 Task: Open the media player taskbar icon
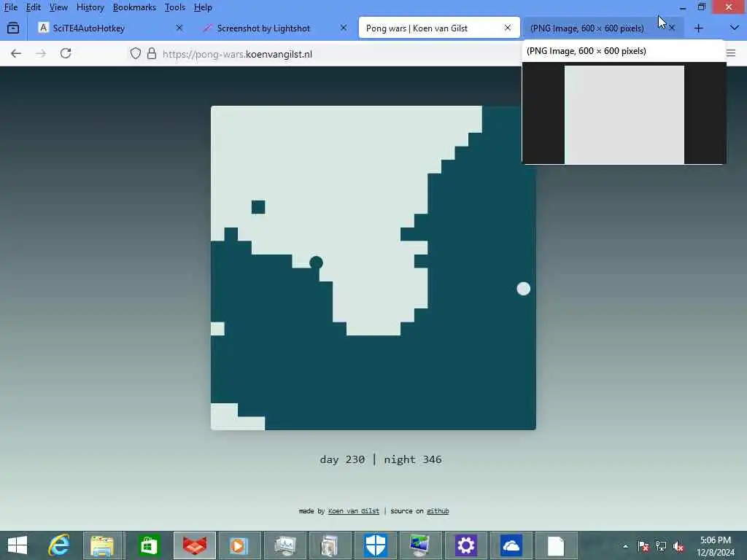point(239,545)
